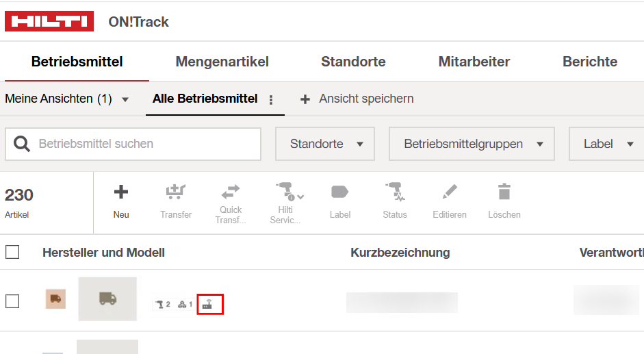Click the Label tag toolbar icon
This screenshot has width=644, height=354.
coord(339,192)
